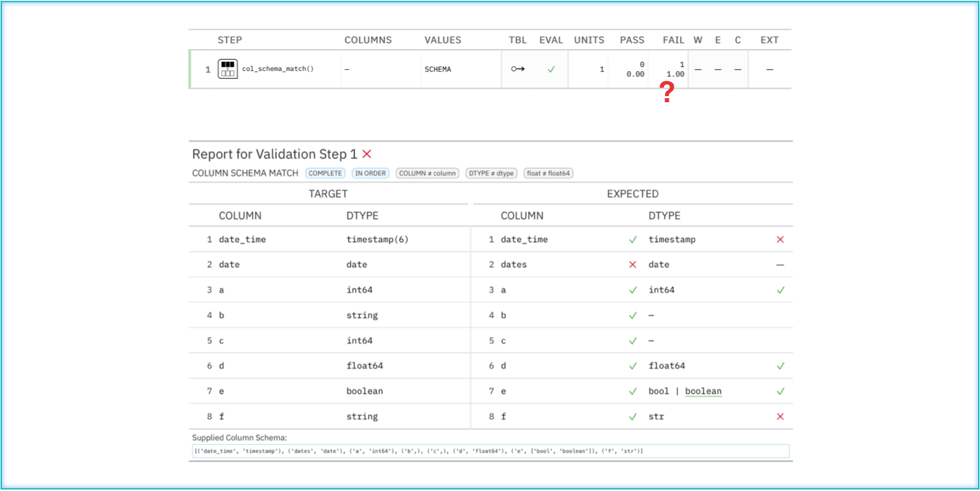The image size is (980, 491).
Task: Click the COLUMN ≠ column badge
Action: 428,173
